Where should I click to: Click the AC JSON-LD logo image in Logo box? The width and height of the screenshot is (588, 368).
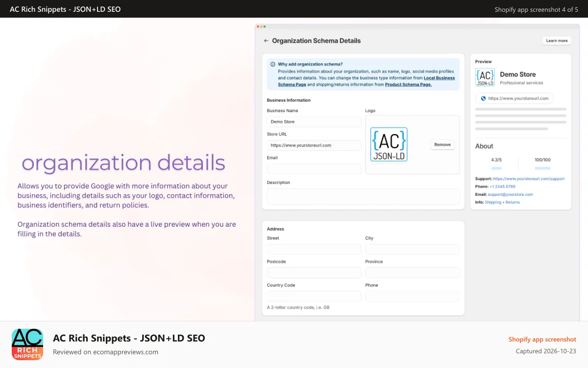click(389, 145)
